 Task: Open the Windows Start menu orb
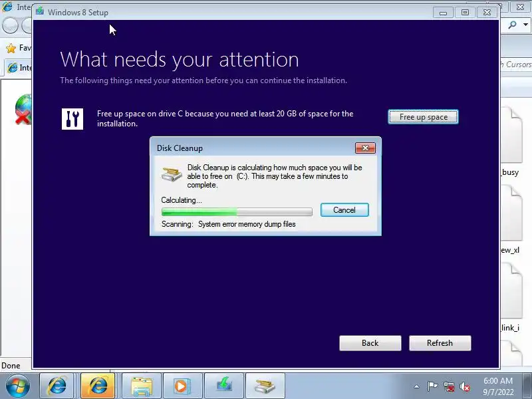click(17, 386)
